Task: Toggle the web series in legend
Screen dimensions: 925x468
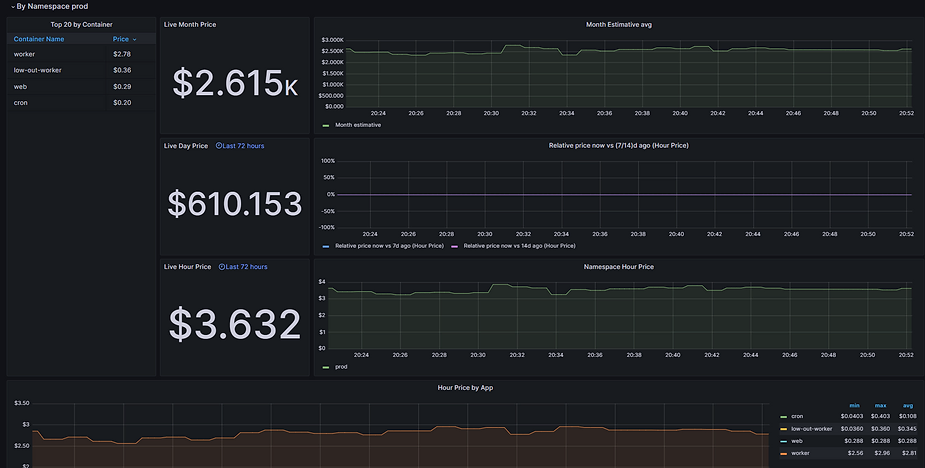Action: pos(796,441)
